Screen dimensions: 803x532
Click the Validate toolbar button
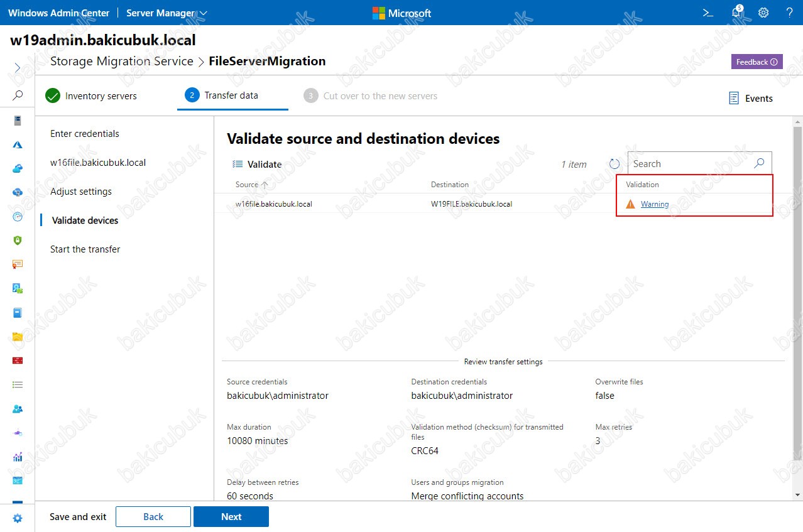257,164
